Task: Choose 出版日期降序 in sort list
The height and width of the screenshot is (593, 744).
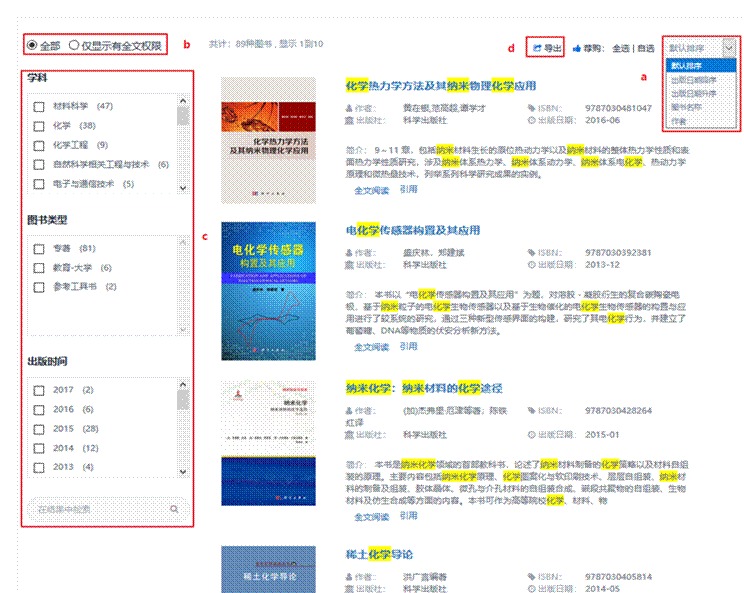Action: tap(701, 80)
